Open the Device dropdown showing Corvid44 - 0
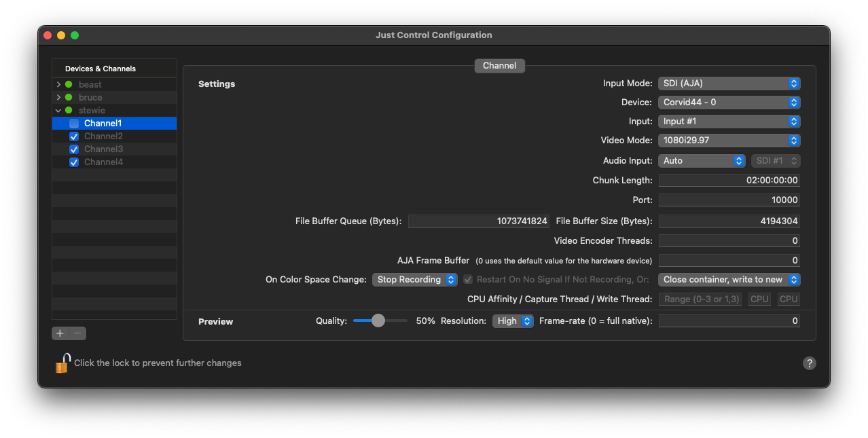868x438 pixels. [729, 103]
